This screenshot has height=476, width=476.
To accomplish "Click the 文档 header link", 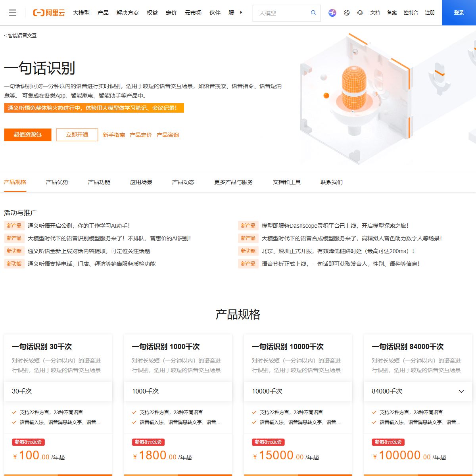I will (x=375, y=13).
